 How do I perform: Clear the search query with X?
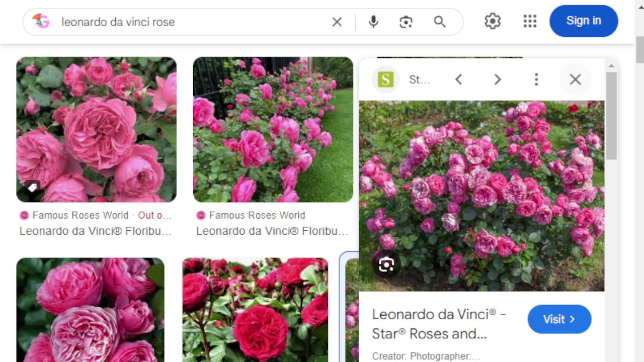(337, 22)
